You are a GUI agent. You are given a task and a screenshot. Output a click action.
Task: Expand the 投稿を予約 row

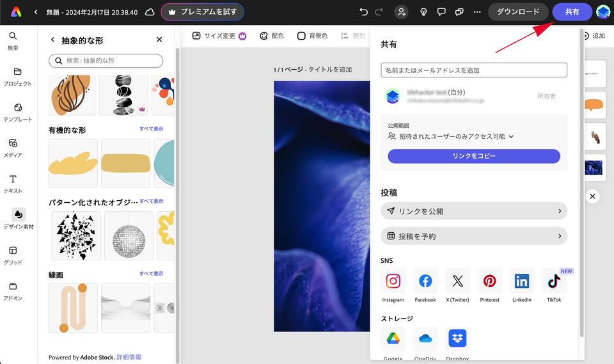[473, 236]
